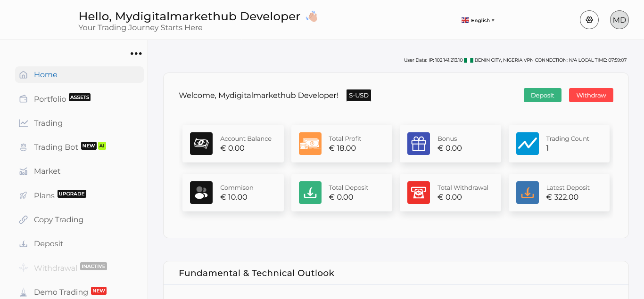The width and height of the screenshot is (644, 299).
Task: Click the Latest Deposit download icon
Action: coord(527,193)
